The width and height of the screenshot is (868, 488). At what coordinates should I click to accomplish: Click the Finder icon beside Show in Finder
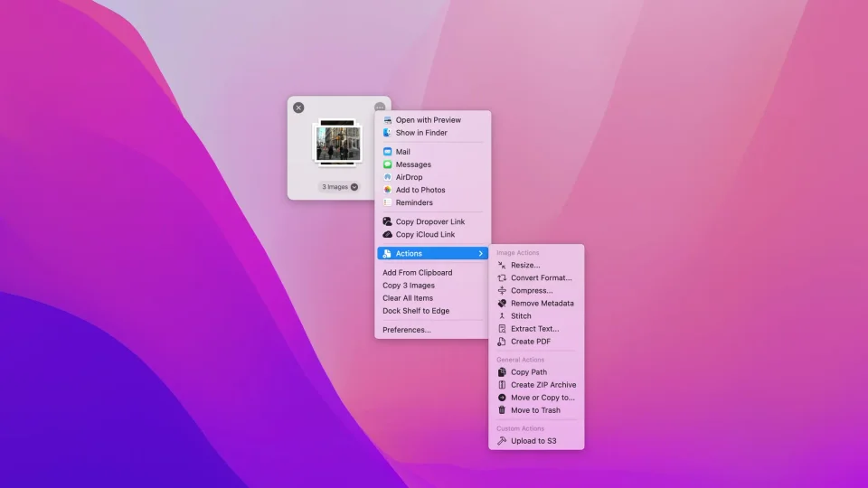coord(388,133)
